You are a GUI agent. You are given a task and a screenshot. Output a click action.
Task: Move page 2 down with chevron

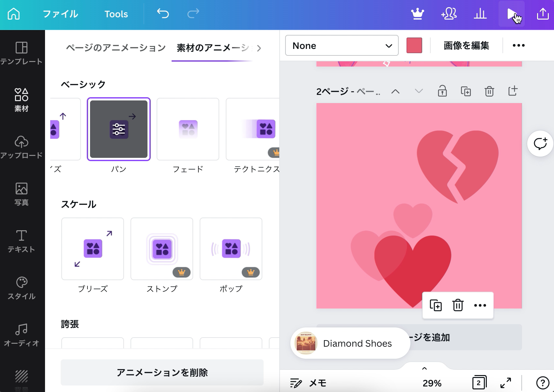pos(419,91)
